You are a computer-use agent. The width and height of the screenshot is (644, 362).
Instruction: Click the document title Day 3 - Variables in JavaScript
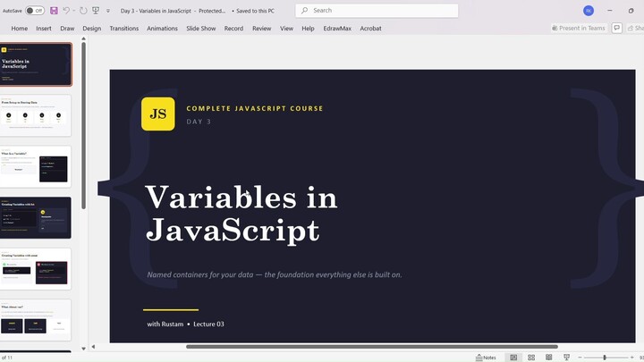pyautogui.click(x=156, y=11)
